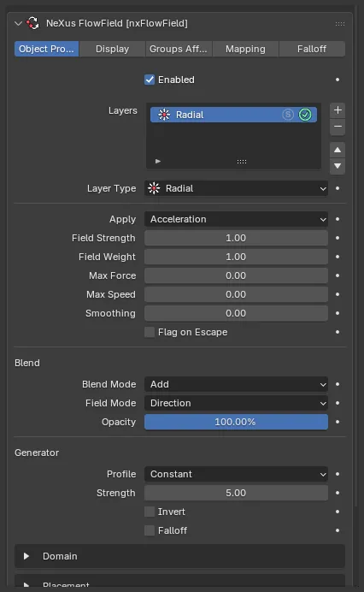Click the Radial layer's starburst icon
This screenshot has width=364, height=592.
(164, 115)
